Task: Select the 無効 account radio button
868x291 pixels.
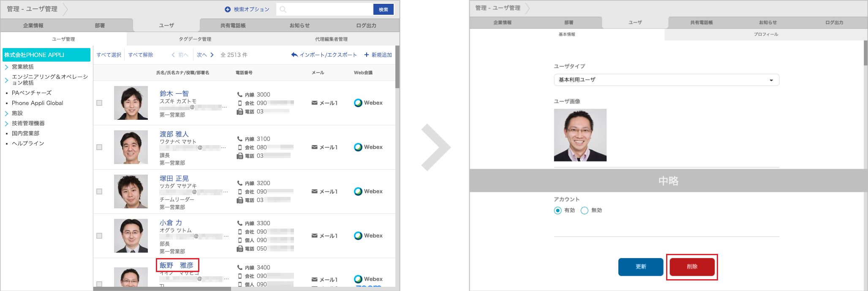Action: click(585, 210)
